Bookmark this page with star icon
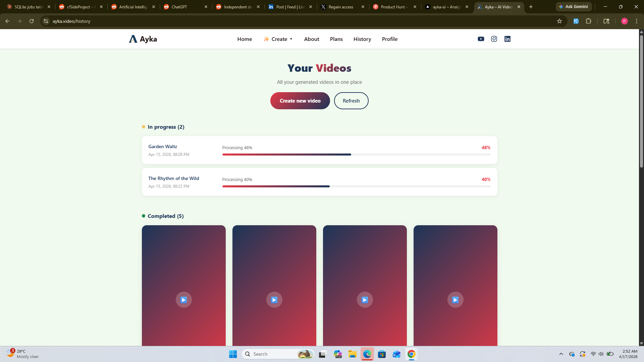644x362 pixels. [559, 21]
